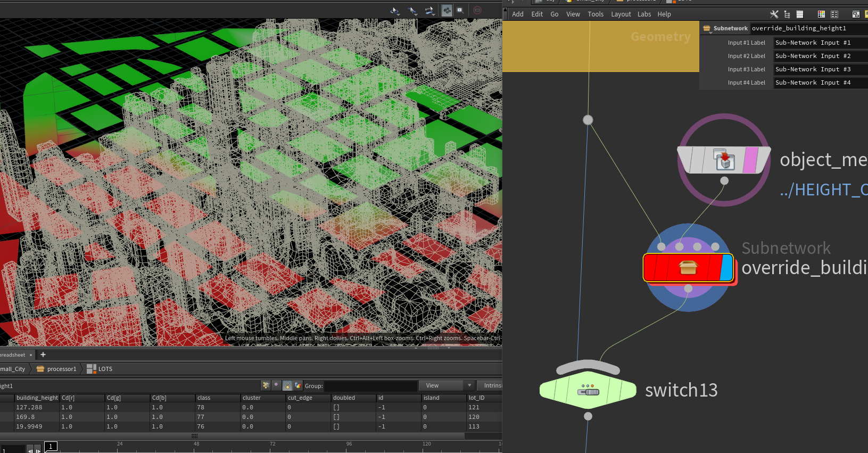868x453 pixels.
Task: Click the zoom view icon in viewport toolbar
Action: (460, 10)
